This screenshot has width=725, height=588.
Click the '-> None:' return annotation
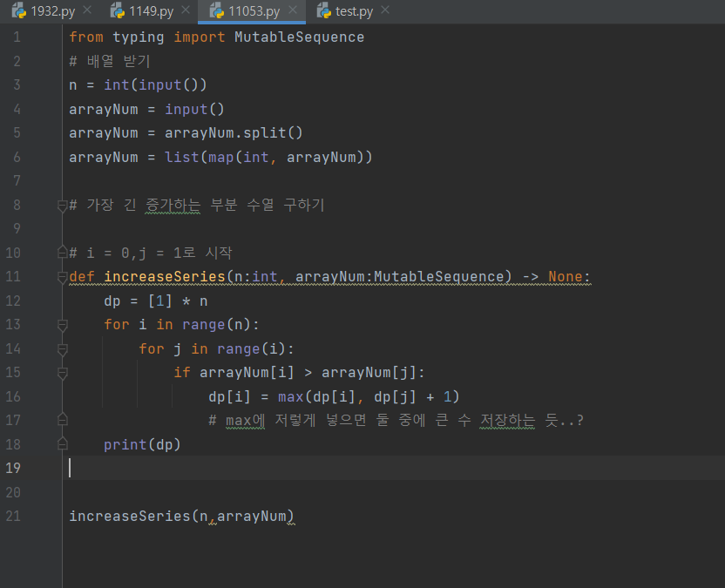tap(557, 276)
